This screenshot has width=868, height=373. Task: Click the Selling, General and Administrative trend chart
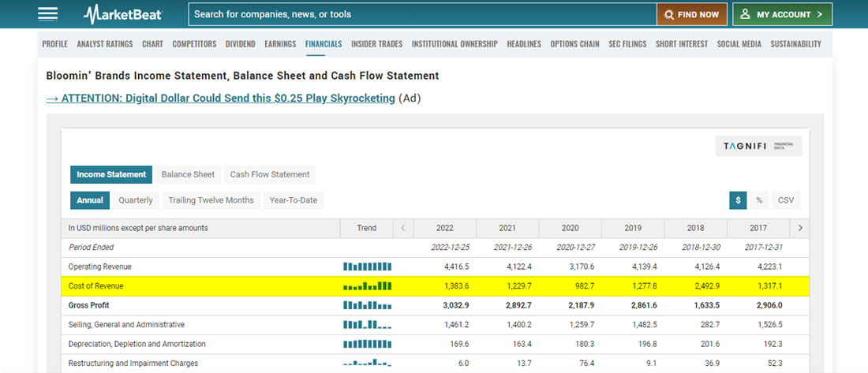367,324
